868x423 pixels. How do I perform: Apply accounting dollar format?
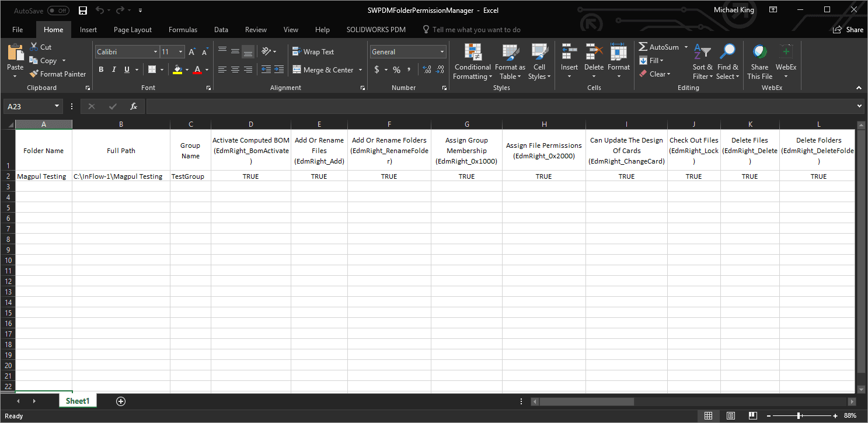[x=377, y=70]
